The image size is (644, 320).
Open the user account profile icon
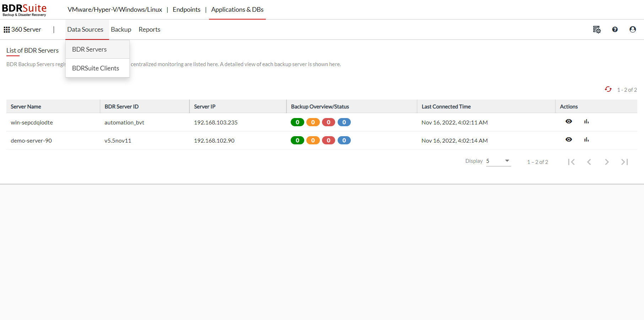633,30
